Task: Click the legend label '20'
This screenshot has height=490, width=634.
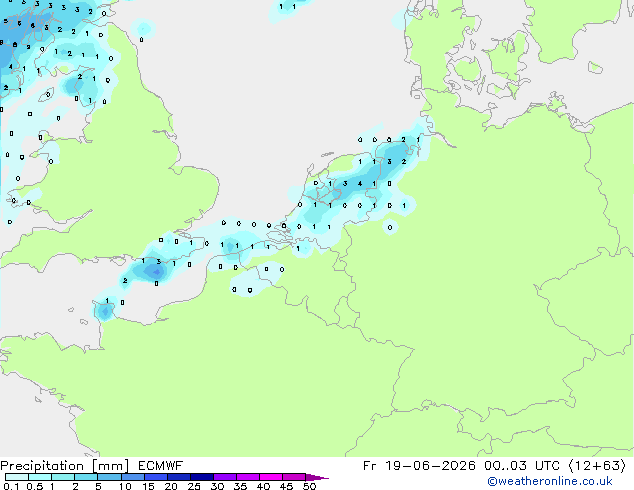Action: pos(171,486)
